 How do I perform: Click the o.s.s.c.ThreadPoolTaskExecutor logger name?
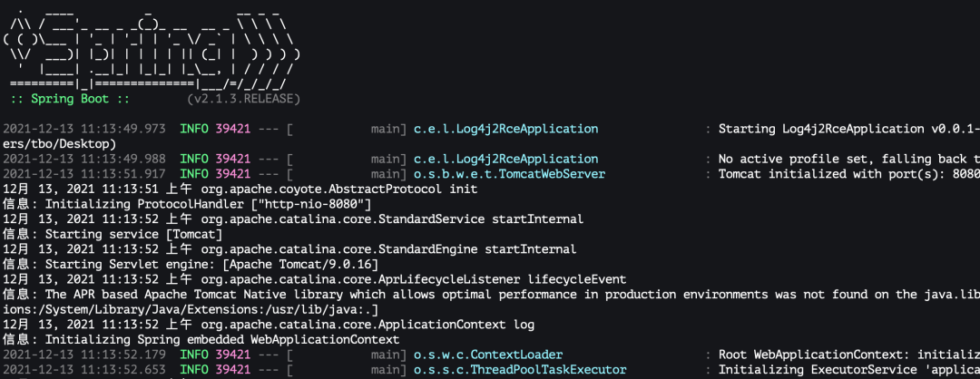pyautogui.click(x=520, y=370)
